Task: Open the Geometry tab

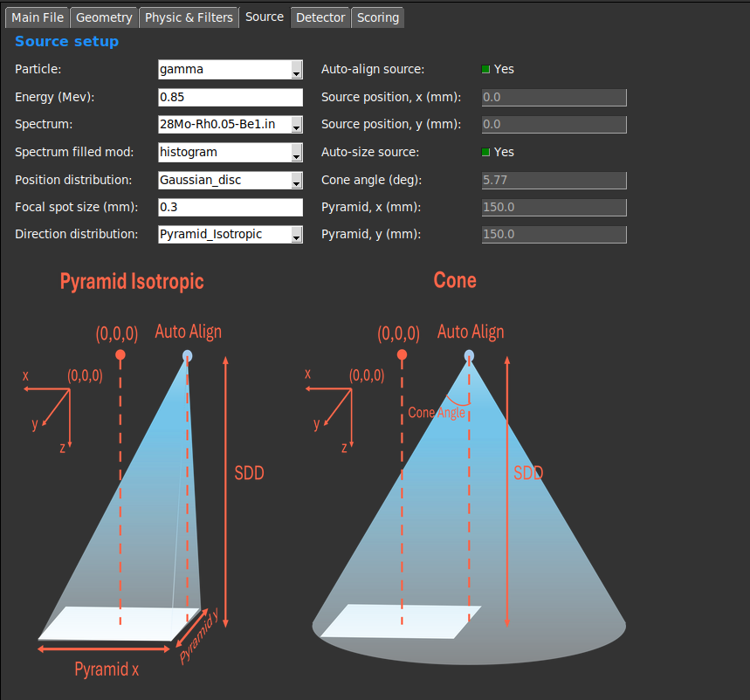Action: pyautogui.click(x=104, y=17)
